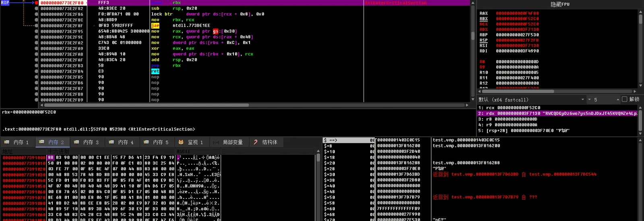The width and height of the screenshot is (644, 221).
Task: Select the R11 register value
Action: point(517,78)
